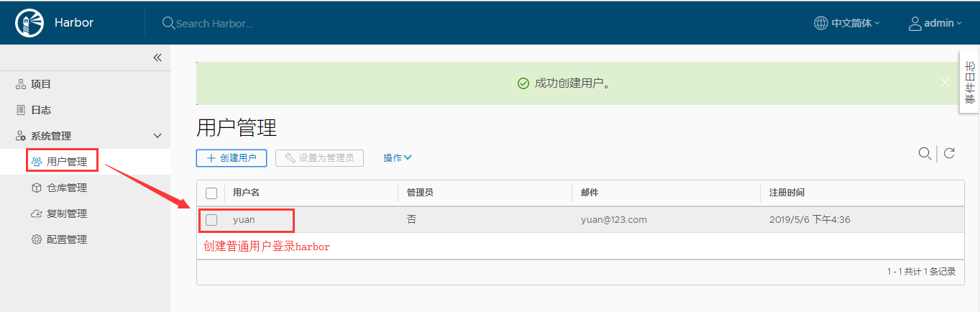Dismiss the success notification banner

tap(945, 83)
